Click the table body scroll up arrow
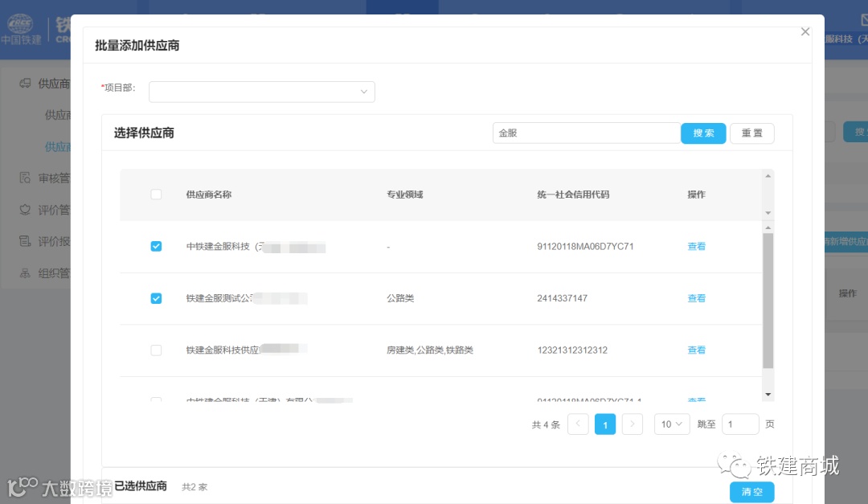This screenshot has height=504, width=868. 768,227
